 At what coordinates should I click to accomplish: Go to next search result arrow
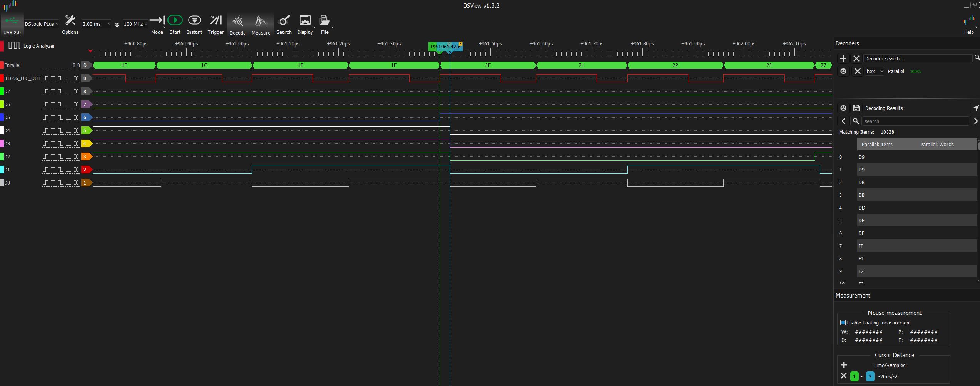[975, 121]
